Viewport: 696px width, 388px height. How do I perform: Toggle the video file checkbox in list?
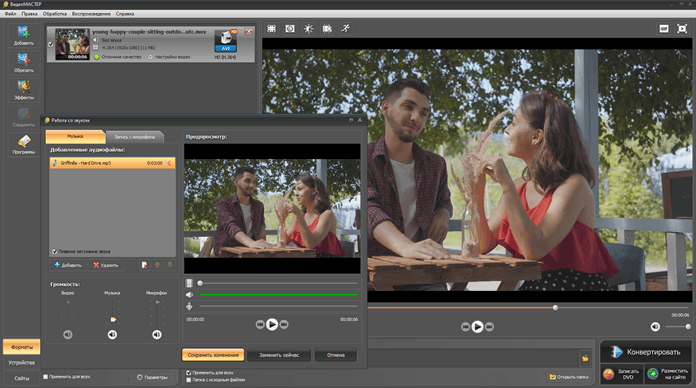tap(50, 44)
